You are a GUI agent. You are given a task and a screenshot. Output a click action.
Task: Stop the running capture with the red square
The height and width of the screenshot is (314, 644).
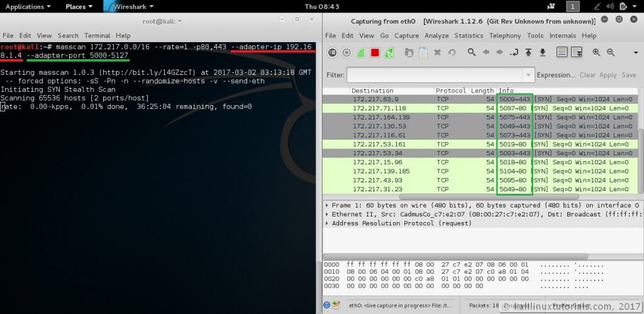[375, 52]
